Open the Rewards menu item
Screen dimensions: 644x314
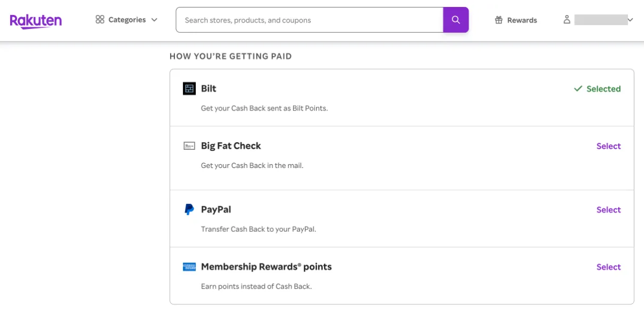click(x=522, y=20)
